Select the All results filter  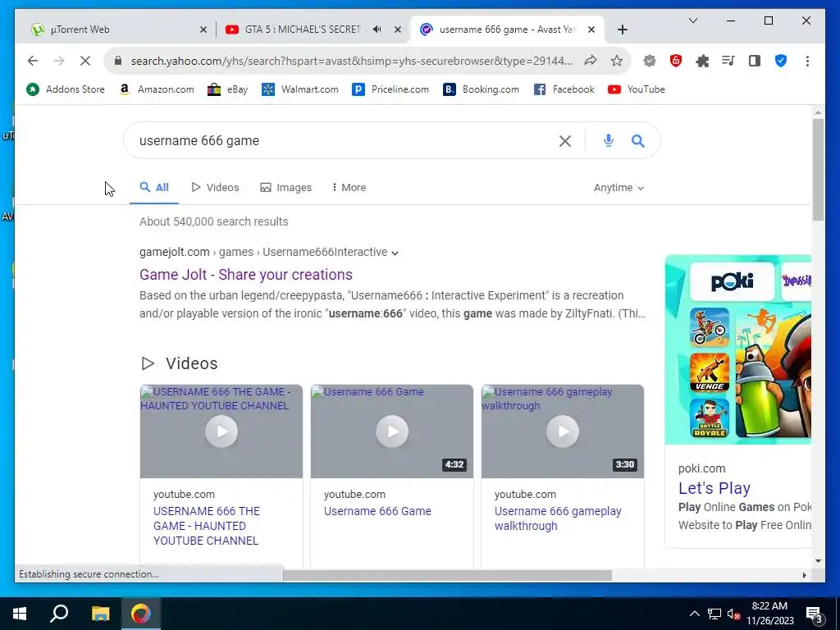coord(154,188)
